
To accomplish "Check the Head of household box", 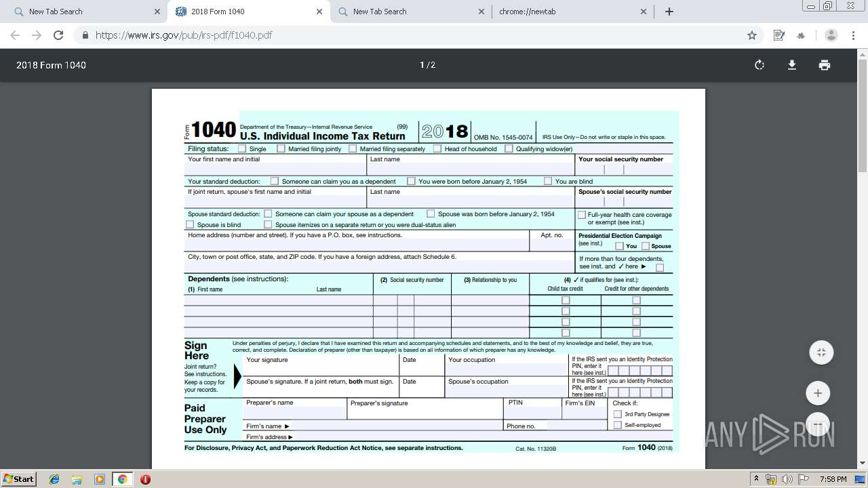I will (x=437, y=148).
